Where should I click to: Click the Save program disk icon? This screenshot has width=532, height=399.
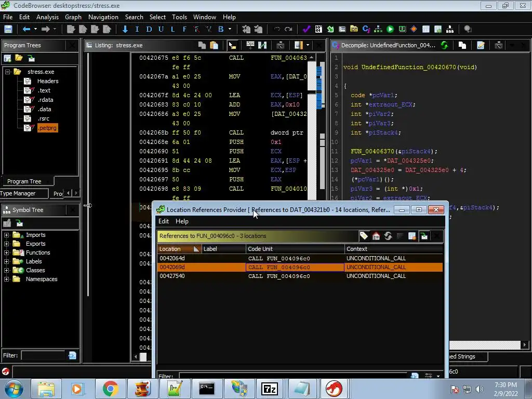point(8,29)
